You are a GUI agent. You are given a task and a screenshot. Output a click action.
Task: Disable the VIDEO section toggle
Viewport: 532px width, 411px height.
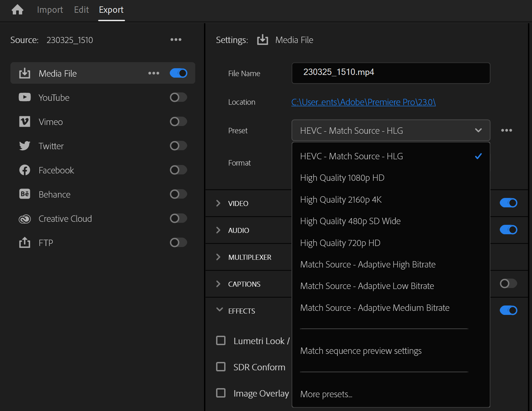coord(508,203)
